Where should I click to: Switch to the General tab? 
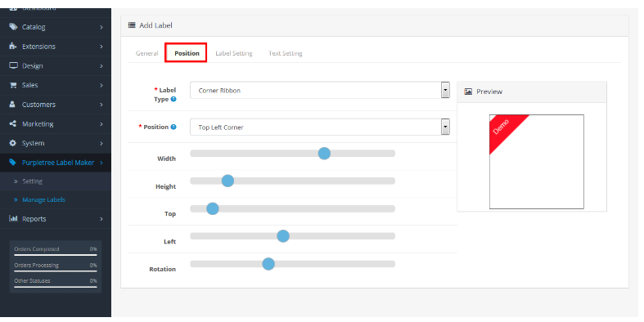coord(146,53)
